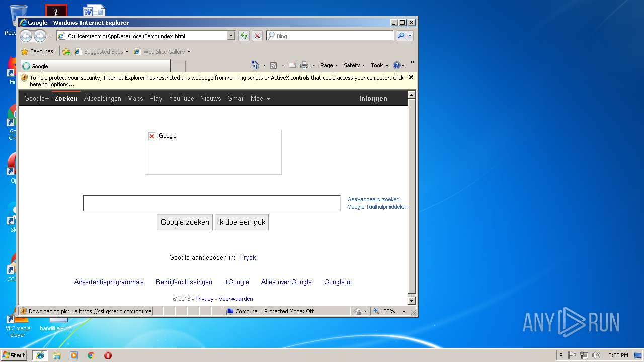Click the taskbar clock 3:03 PM
Screen dimensions: 644x362
point(618,355)
